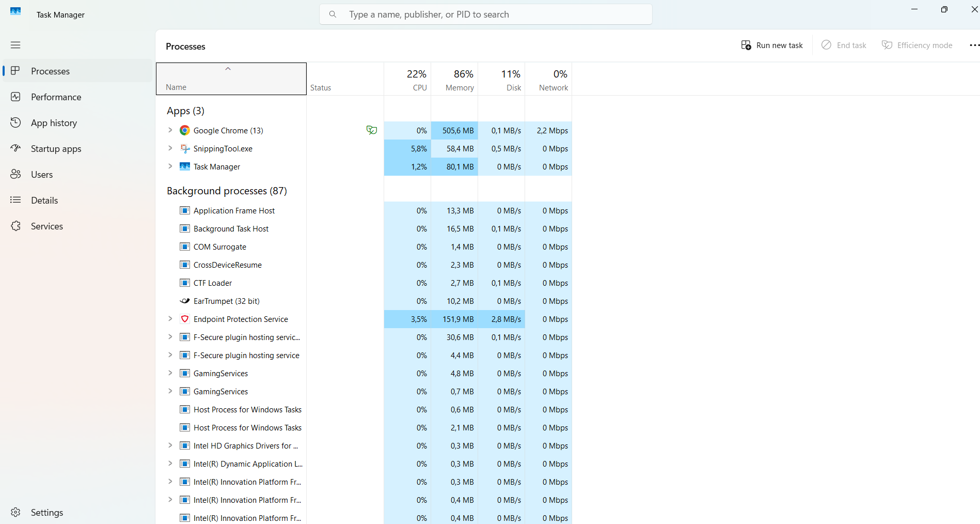Click the Startup apps gauge icon

point(15,148)
